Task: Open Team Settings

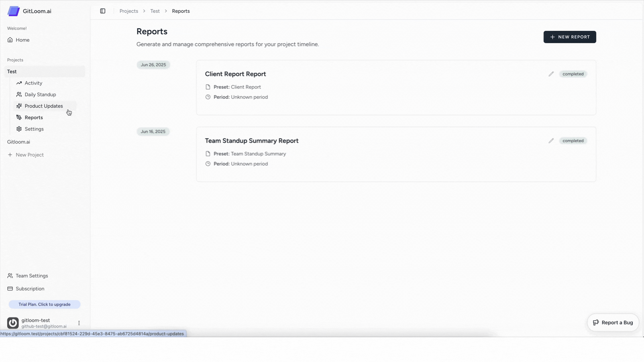Action: click(31, 276)
